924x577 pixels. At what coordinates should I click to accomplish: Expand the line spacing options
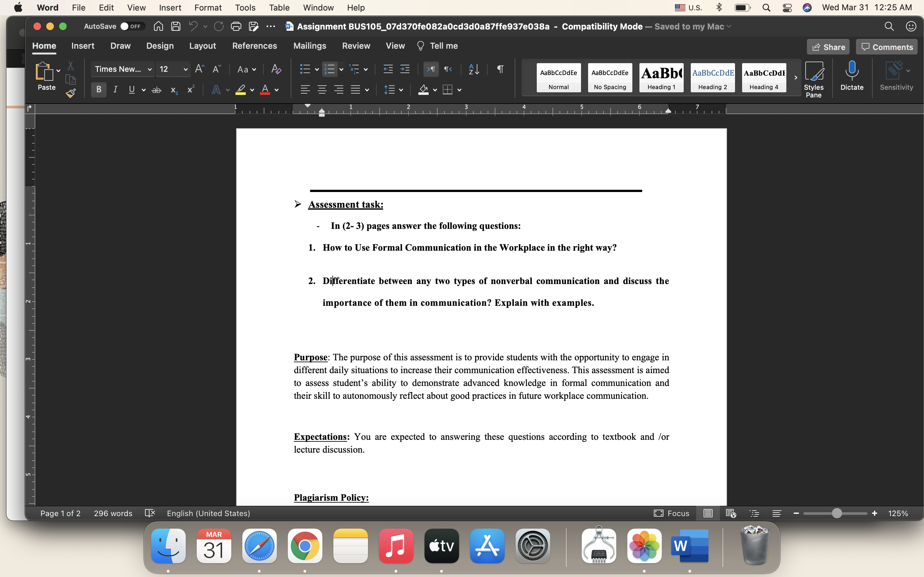point(400,90)
